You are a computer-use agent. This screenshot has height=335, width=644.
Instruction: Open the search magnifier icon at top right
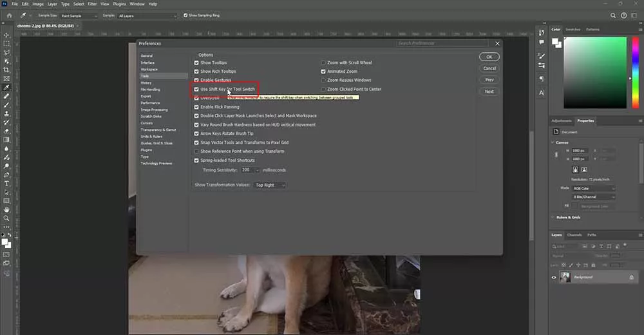point(613,15)
